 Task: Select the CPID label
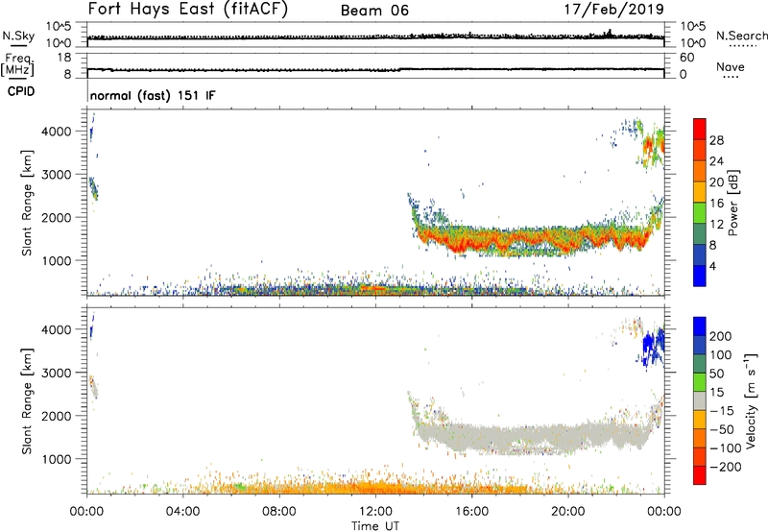[21, 91]
